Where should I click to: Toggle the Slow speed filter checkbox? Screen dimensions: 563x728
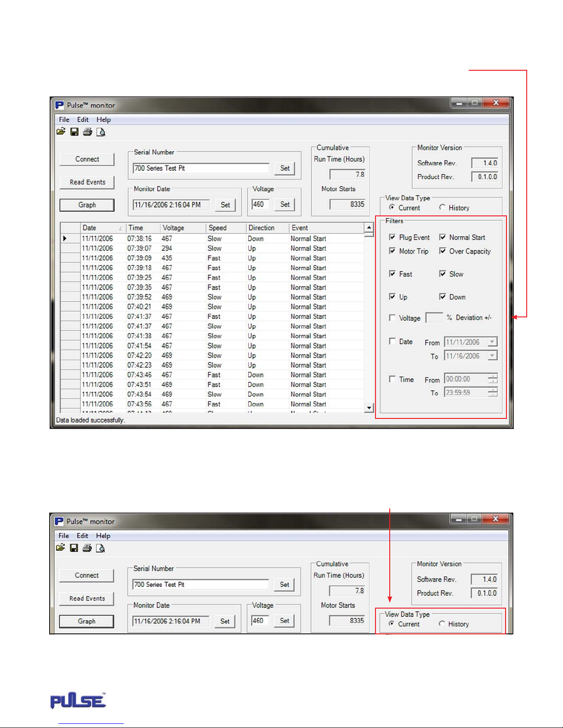coord(443,274)
